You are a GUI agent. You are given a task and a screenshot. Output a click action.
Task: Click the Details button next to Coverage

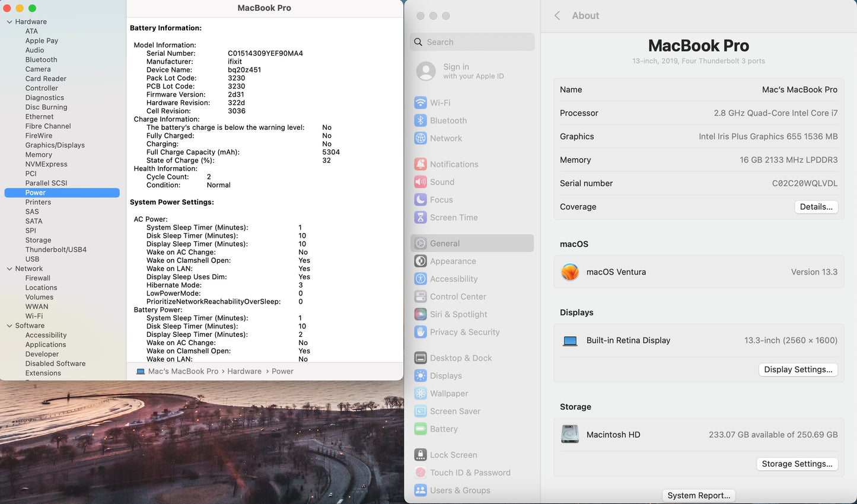[816, 206]
